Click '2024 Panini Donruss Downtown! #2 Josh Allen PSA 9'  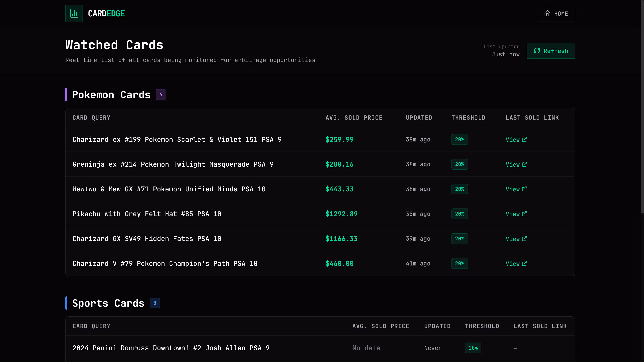click(x=171, y=348)
